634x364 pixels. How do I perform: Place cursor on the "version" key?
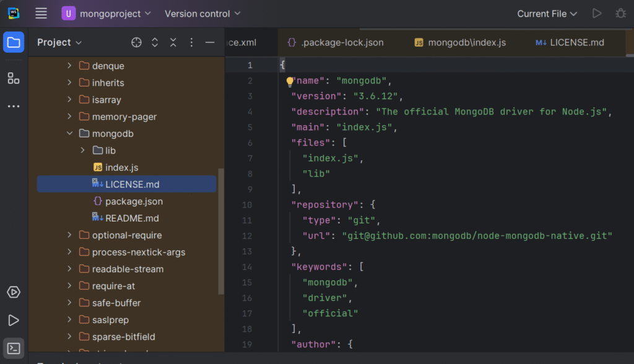tap(316, 96)
